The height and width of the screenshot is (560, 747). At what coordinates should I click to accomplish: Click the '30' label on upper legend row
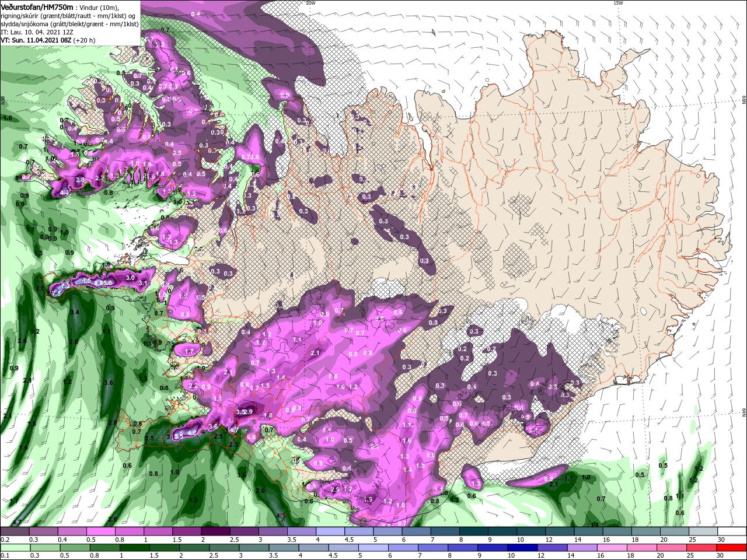point(721,540)
